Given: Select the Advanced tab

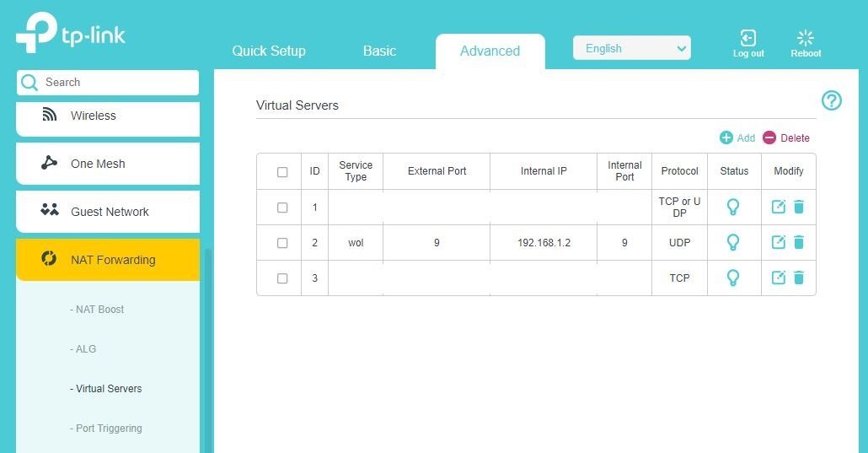Looking at the screenshot, I should [490, 51].
